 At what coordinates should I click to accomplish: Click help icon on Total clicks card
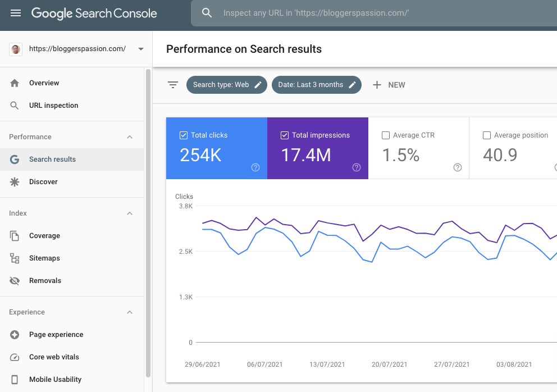[255, 167]
